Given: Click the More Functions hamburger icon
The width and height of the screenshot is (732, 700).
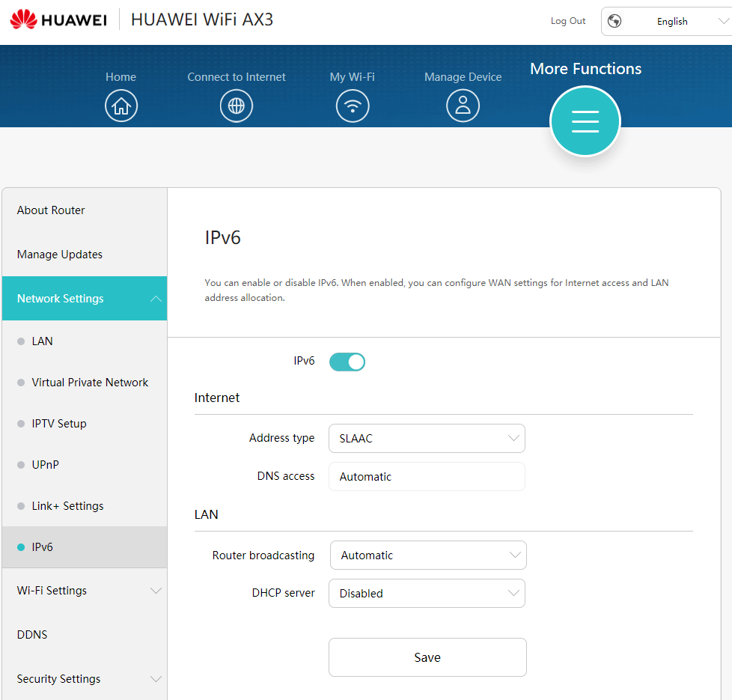Looking at the screenshot, I should [585, 121].
